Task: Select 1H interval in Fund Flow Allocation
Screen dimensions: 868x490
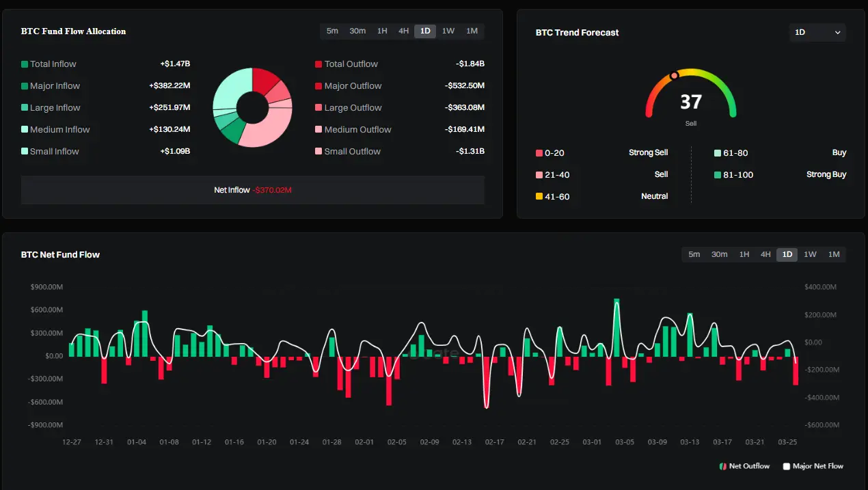Action: 382,31
